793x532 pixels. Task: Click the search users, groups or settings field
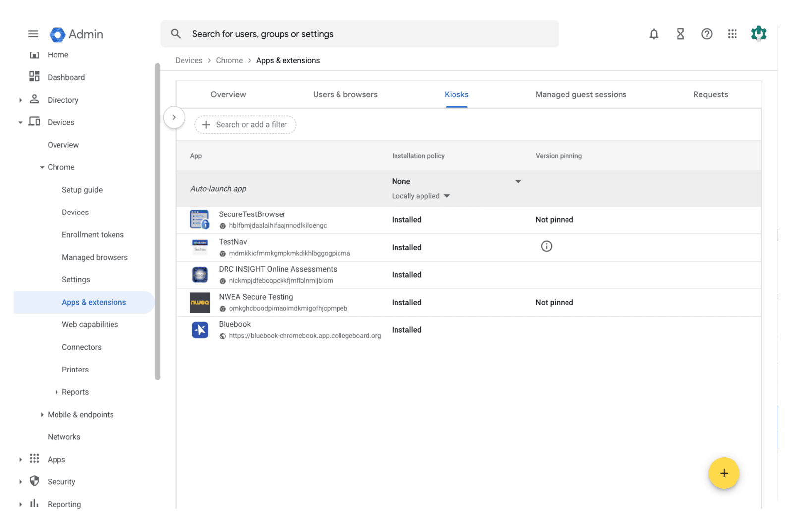click(x=359, y=34)
